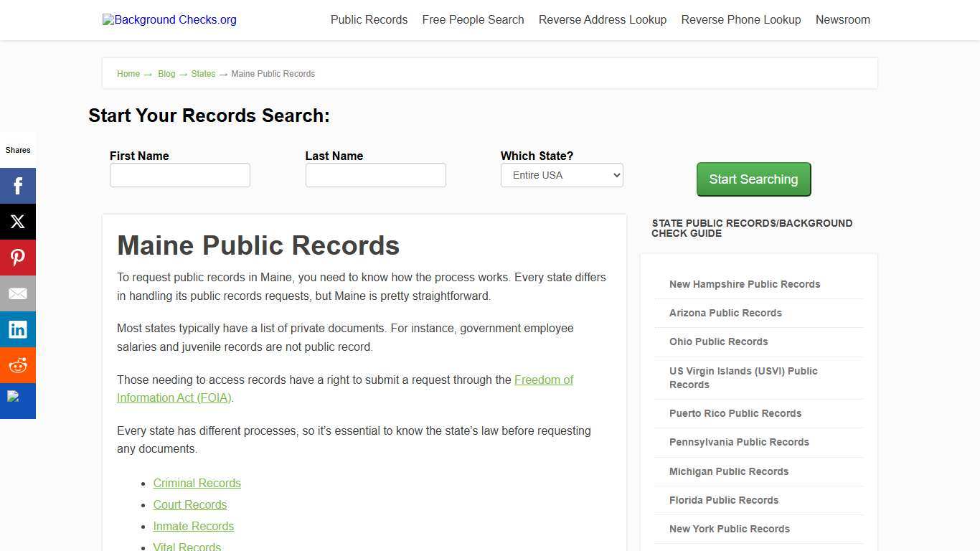The image size is (980, 551).
Task: Share the page via email
Action: pyautogui.click(x=18, y=293)
